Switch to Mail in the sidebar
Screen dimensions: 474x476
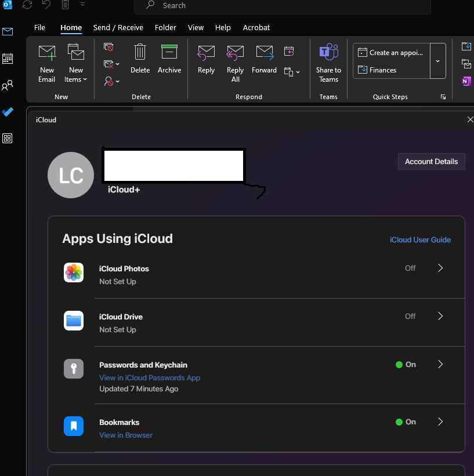(x=8, y=31)
